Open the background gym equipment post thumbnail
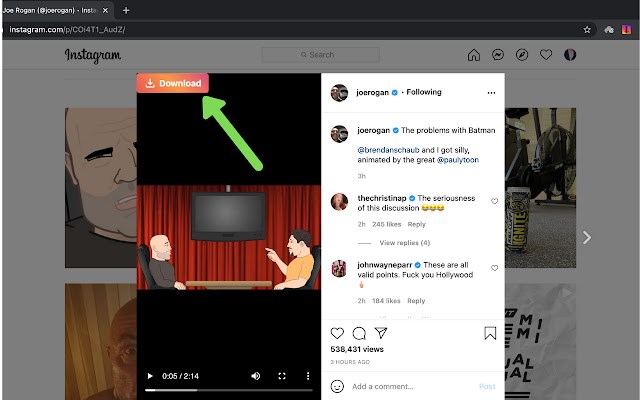 point(540,188)
